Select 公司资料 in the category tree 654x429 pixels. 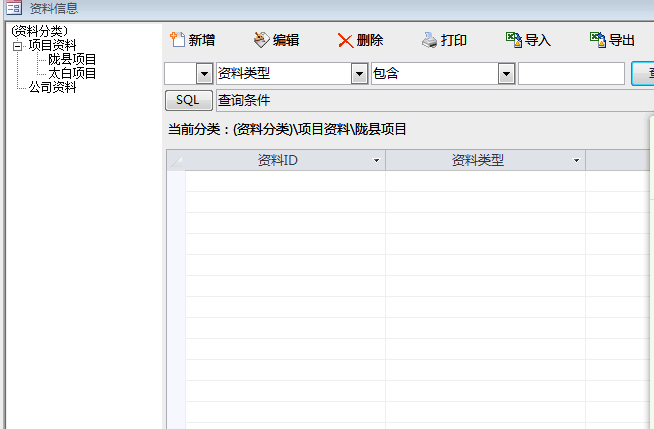[52, 87]
